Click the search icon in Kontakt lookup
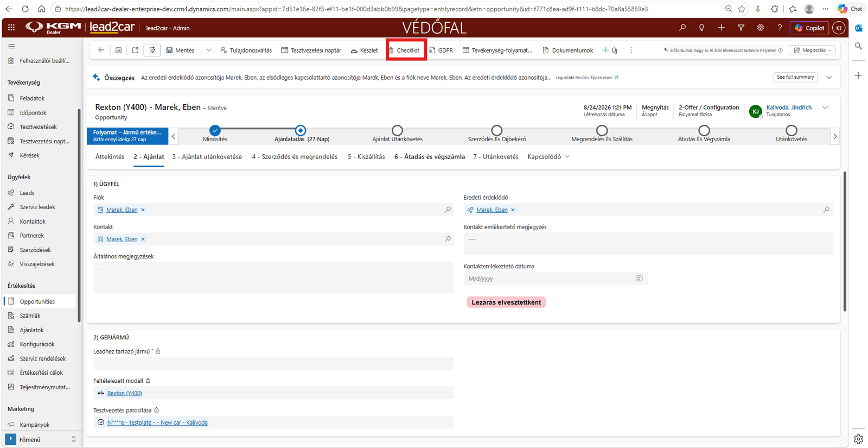868x448 pixels. tap(448, 239)
